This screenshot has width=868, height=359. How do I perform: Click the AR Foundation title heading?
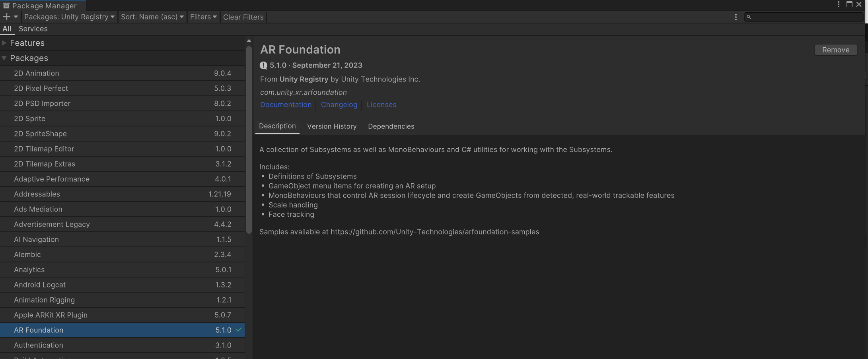[x=300, y=50]
